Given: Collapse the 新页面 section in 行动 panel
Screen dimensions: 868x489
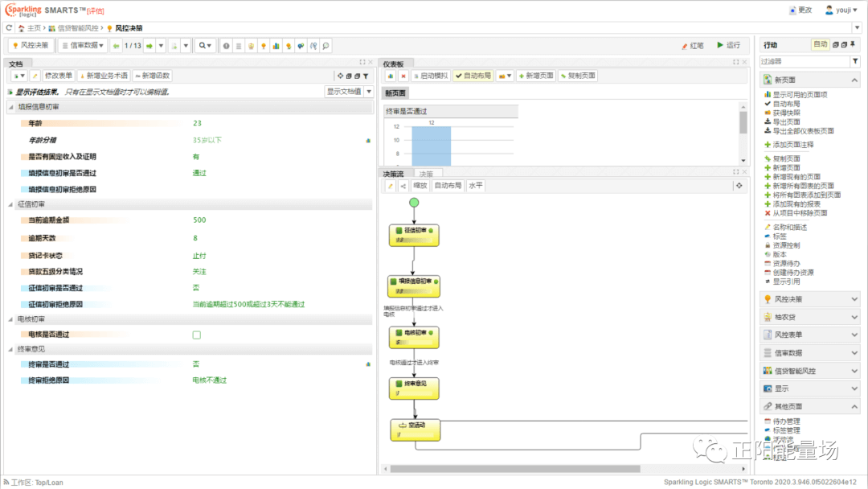Looking at the screenshot, I should [x=854, y=80].
